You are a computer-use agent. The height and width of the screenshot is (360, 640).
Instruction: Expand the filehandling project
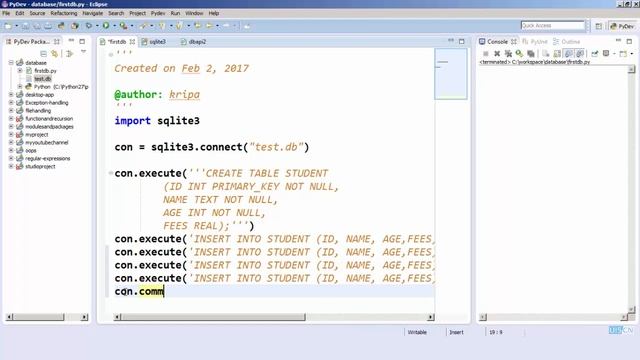point(11,110)
